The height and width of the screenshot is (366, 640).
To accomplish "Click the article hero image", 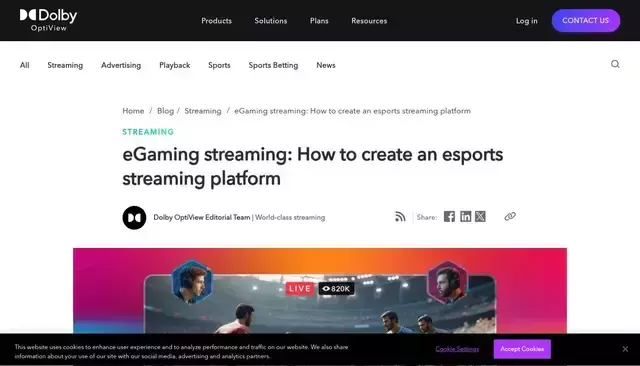I will click(320, 291).
